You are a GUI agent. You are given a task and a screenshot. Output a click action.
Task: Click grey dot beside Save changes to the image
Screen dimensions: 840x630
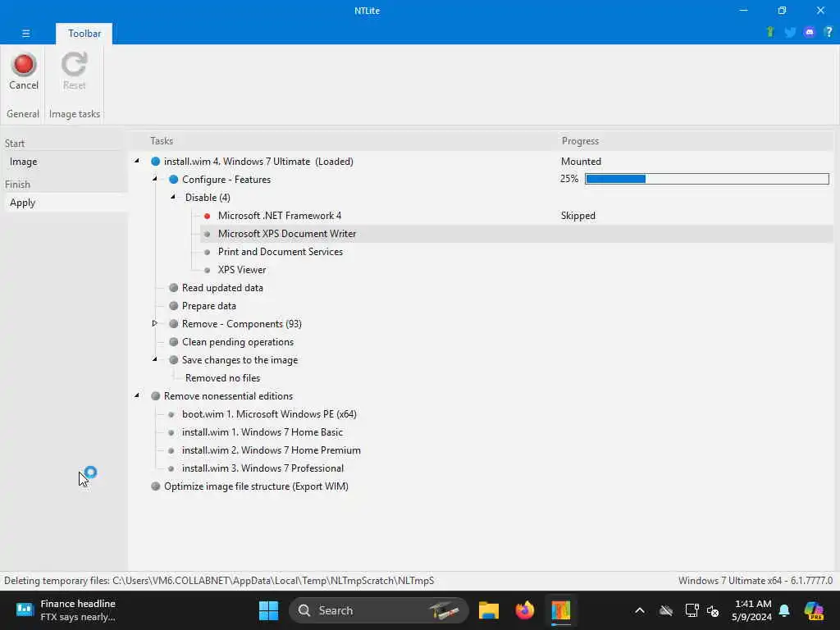tap(174, 360)
